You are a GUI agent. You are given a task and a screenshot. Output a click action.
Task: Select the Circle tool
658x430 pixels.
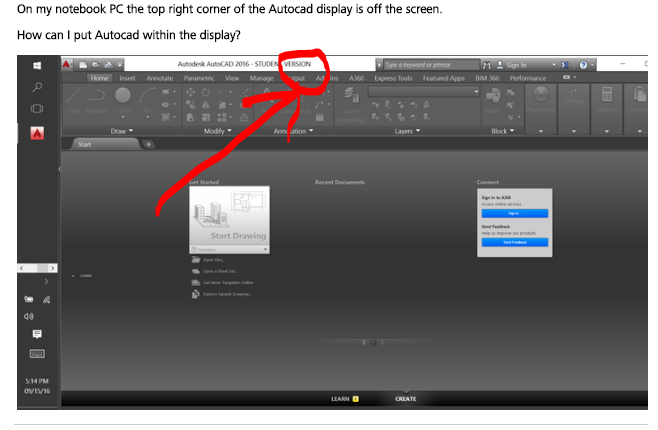click(x=123, y=100)
